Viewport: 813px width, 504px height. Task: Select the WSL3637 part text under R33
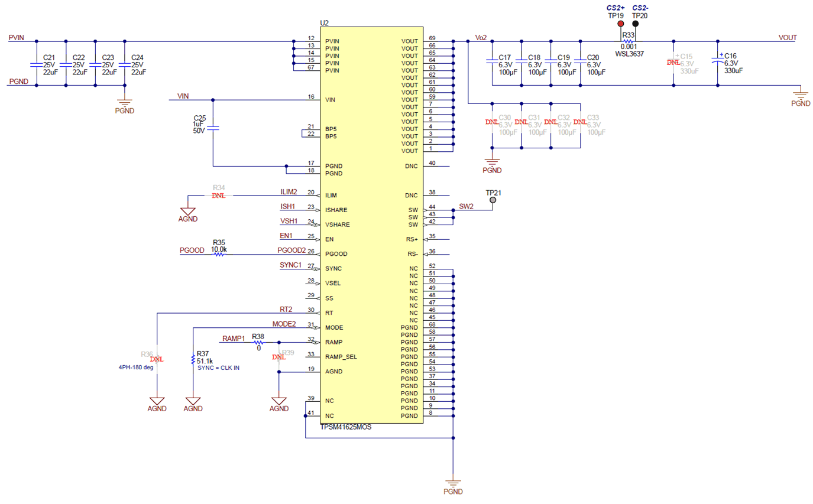(x=629, y=53)
